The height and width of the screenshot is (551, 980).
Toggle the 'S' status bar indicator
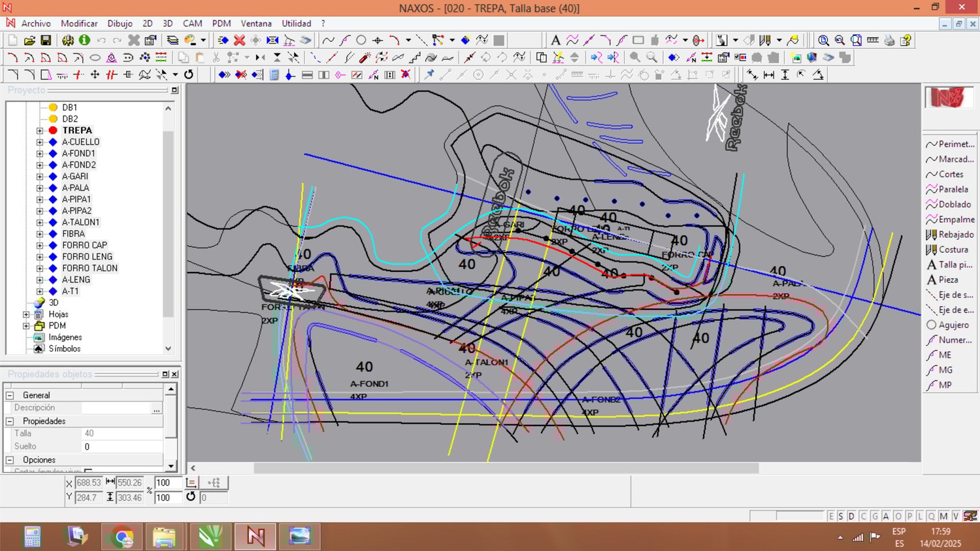(x=841, y=516)
